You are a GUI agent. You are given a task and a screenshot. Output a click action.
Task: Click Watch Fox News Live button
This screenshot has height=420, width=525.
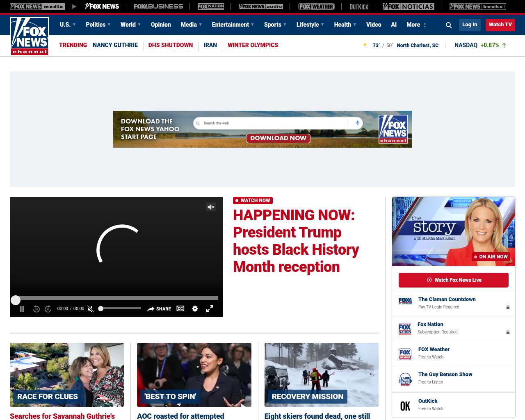(x=454, y=280)
